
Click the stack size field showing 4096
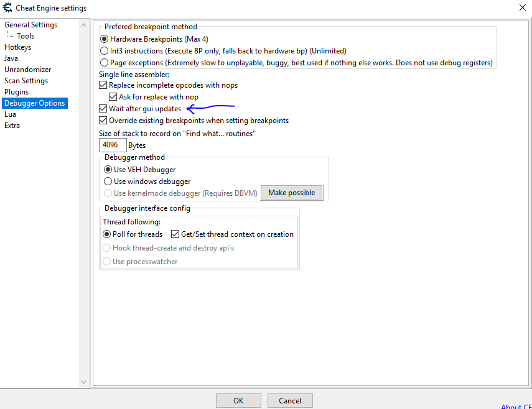tap(113, 145)
